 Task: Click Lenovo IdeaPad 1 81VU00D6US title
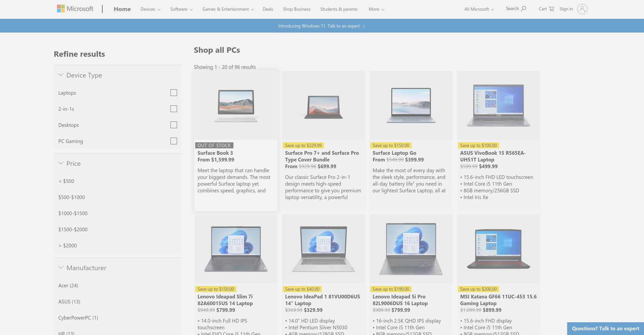click(322, 300)
